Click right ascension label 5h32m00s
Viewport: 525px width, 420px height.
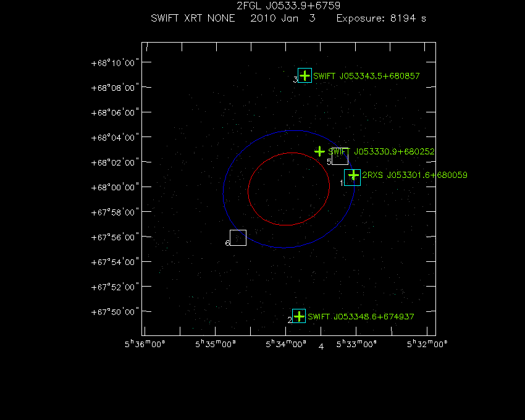(427, 344)
